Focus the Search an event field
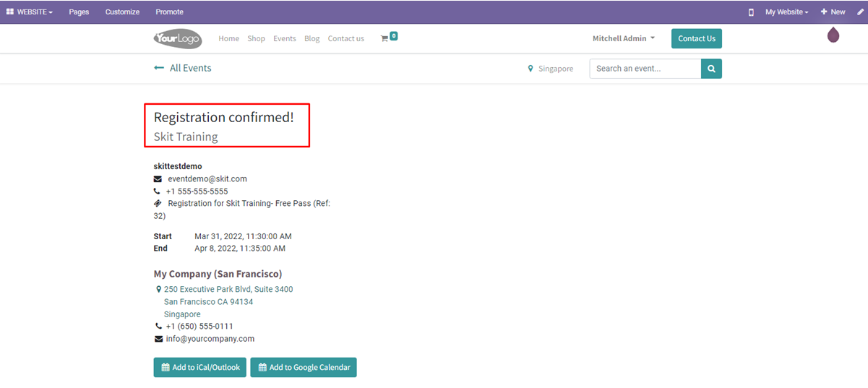868x388 pixels. (x=645, y=69)
